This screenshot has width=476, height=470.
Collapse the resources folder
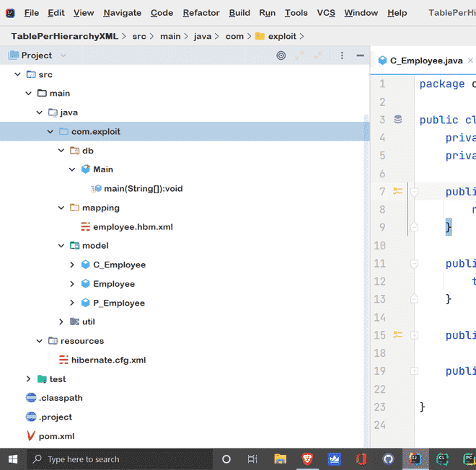click(x=40, y=341)
